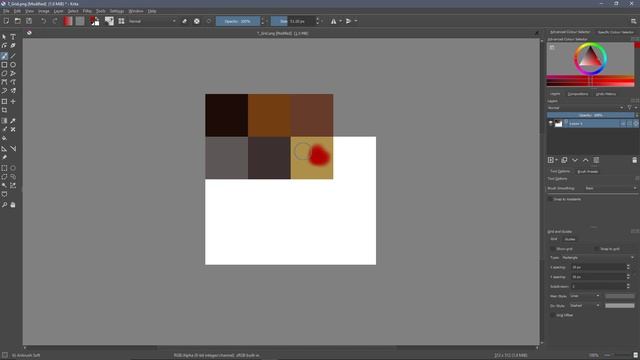Open the Settings menu

pos(117,11)
